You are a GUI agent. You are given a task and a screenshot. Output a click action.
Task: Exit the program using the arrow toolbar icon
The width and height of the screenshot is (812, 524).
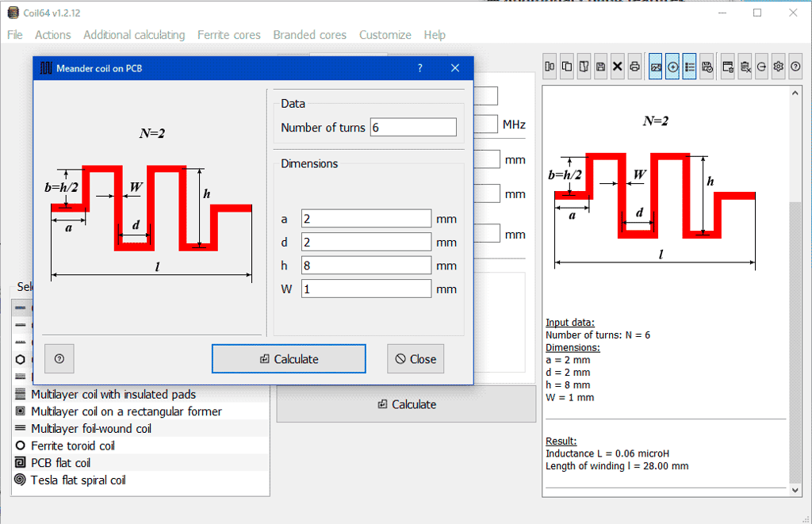[x=761, y=67]
